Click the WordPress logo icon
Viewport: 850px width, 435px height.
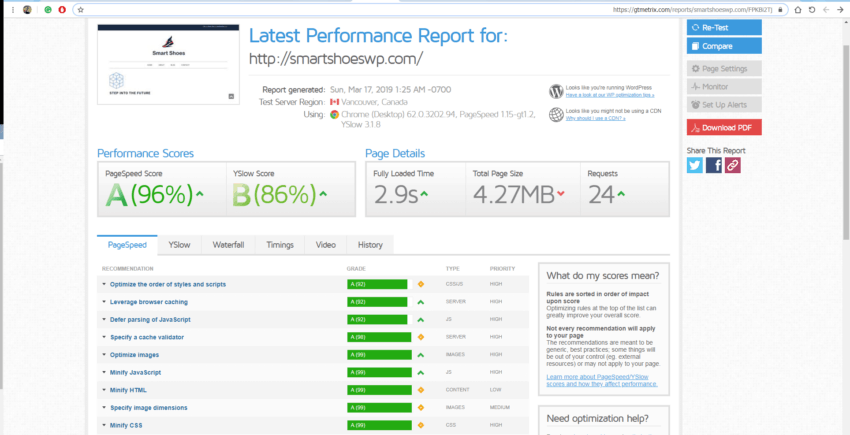[556, 91]
